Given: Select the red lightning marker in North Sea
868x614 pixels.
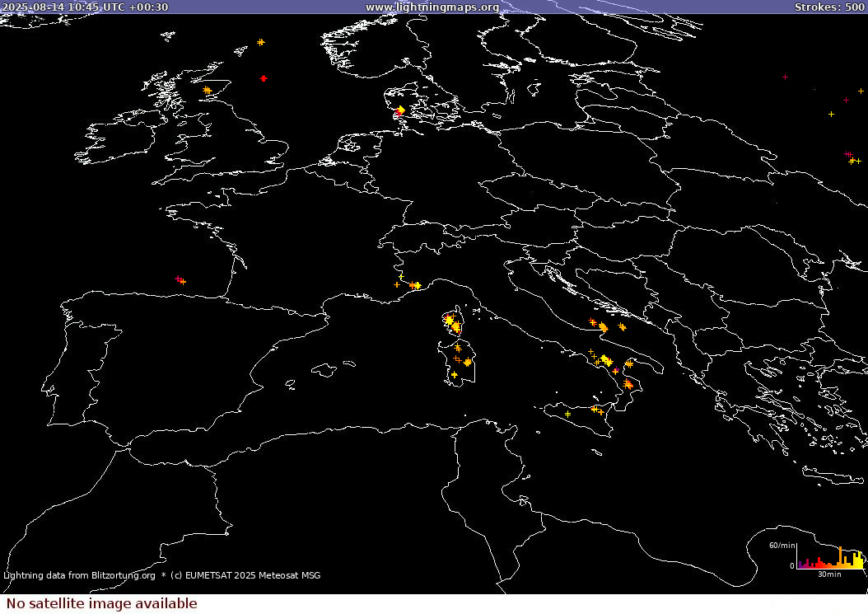Looking at the screenshot, I should coord(264,78).
